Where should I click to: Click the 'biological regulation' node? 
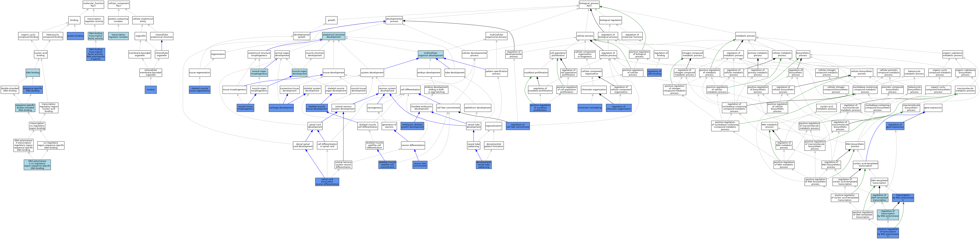[611, 20]
